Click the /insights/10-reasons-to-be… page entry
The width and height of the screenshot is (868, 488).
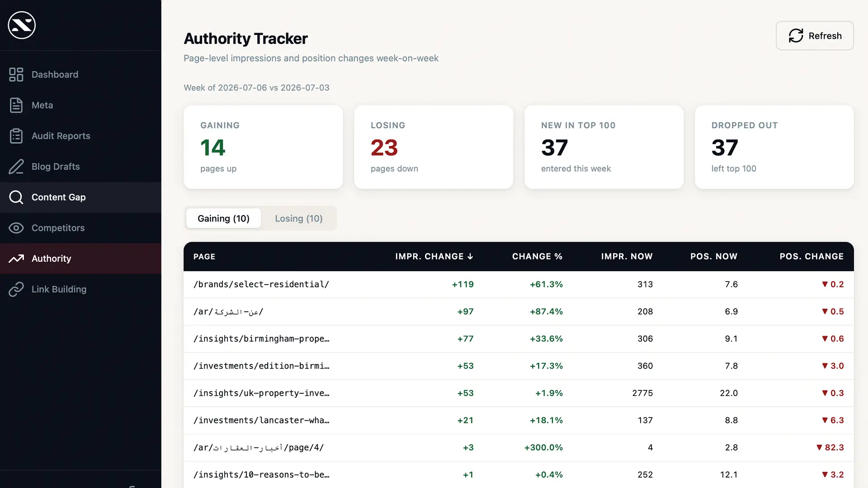(x=261, y=475)
